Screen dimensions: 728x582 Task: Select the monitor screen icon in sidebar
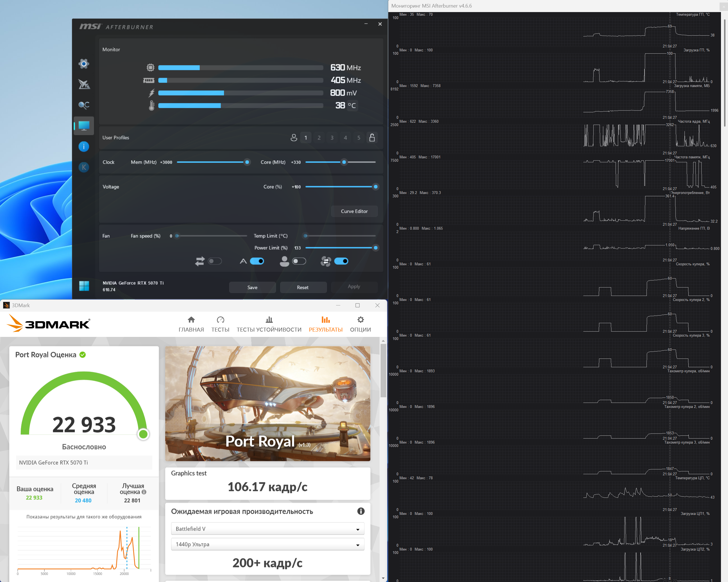84,125
